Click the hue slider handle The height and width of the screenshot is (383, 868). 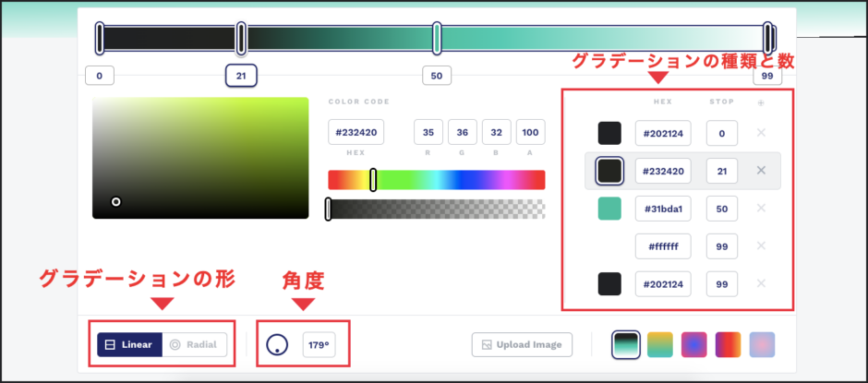click(373, 180)
